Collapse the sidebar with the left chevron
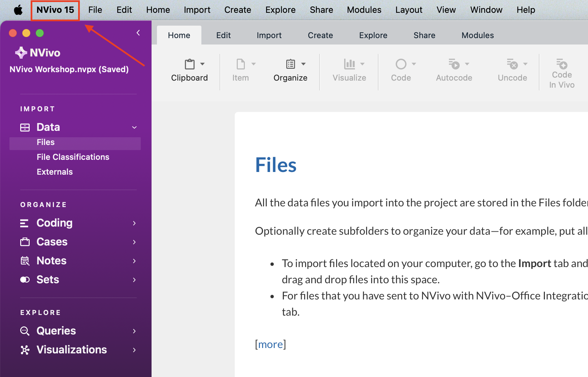588x377 pixels. (x=138, y=33)
